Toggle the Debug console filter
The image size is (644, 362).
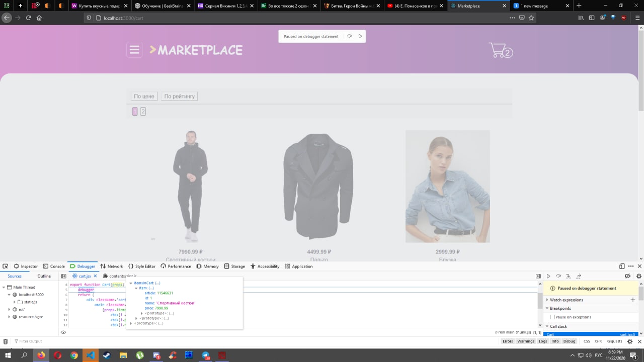[569, 341]
